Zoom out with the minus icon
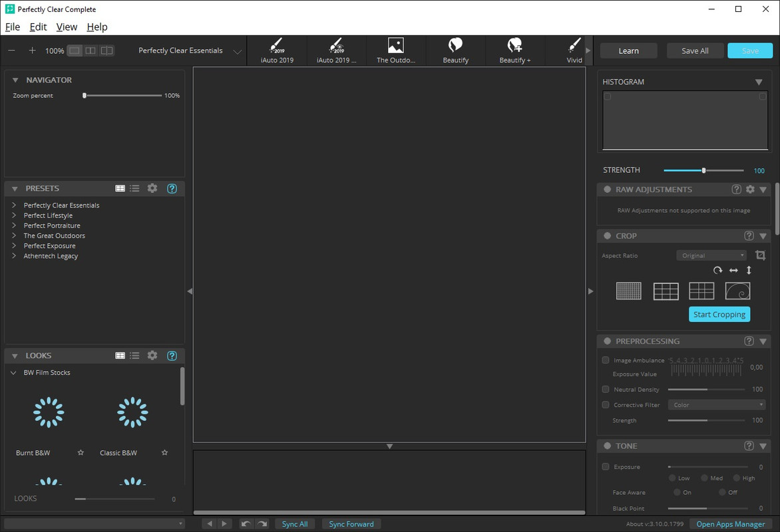 (11, 51)
